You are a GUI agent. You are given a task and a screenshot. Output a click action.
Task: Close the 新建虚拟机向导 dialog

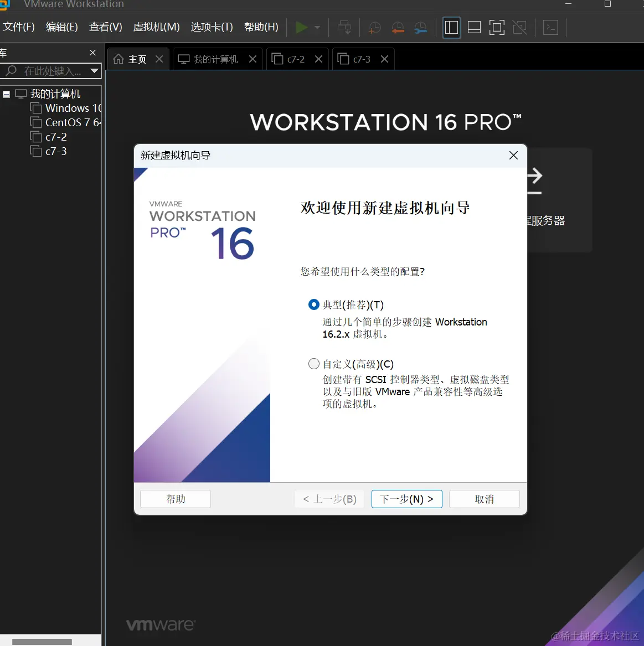513,156
